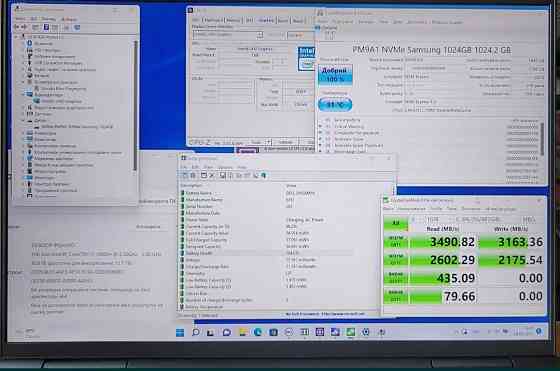
Task: Click the Intel logo in CPU-Z
Action: point(306,58)
